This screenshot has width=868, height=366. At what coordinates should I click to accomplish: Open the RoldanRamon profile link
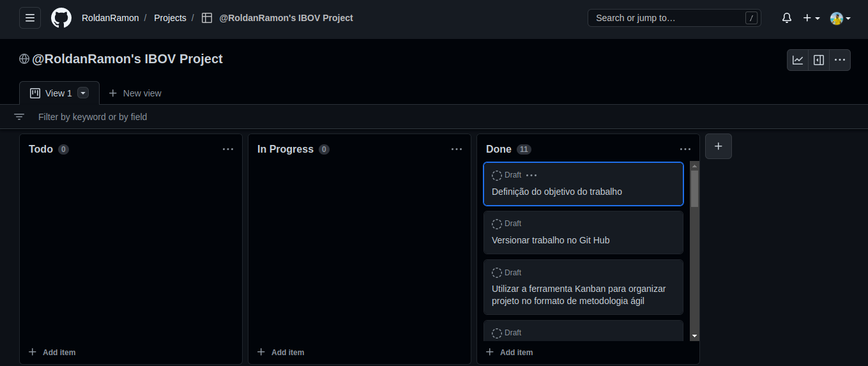click(x=110, y=18)
